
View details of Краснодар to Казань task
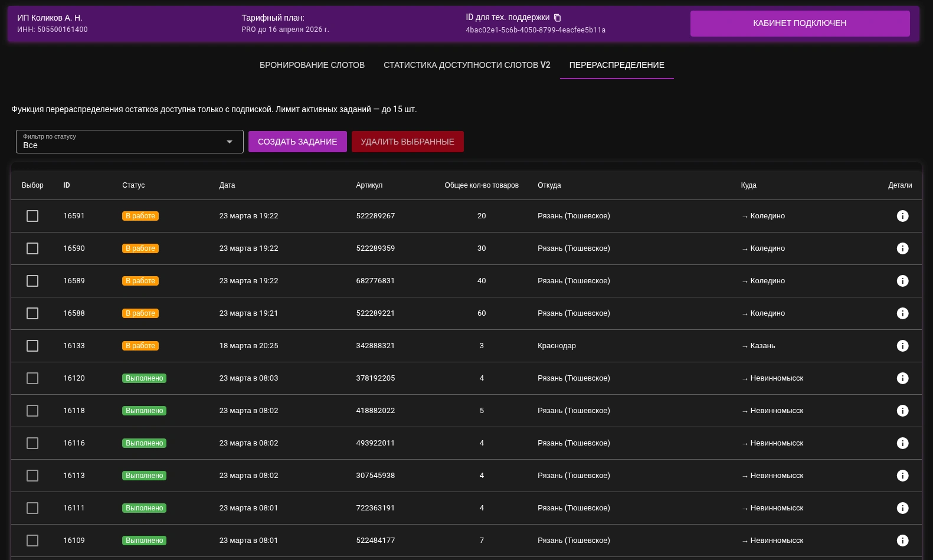902,346
